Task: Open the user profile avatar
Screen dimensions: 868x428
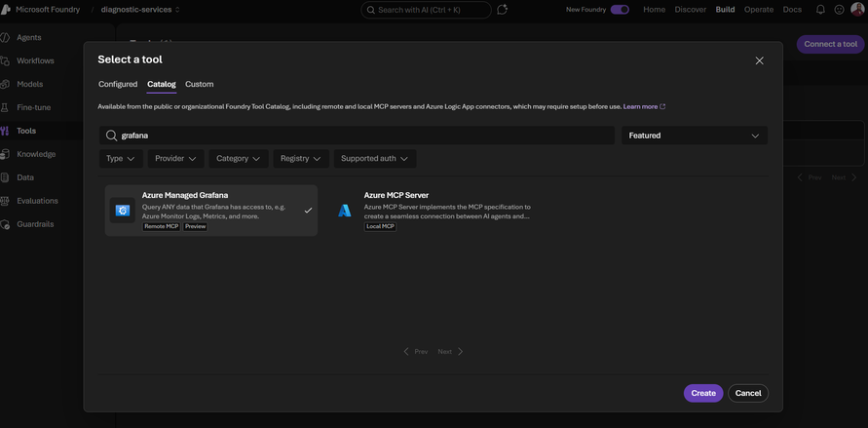Action: coord(857,10)
